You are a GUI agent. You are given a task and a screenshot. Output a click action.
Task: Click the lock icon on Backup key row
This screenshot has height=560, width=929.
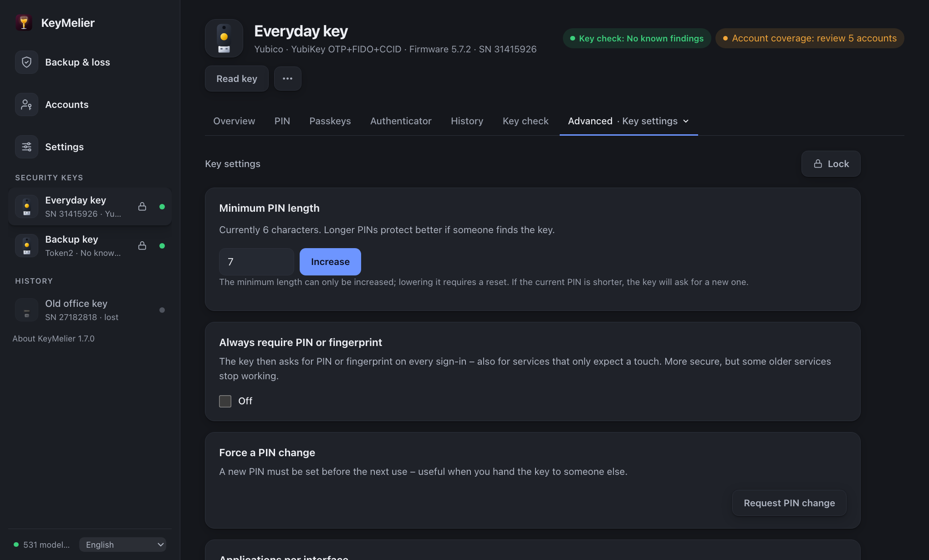[x=142, y=246]
